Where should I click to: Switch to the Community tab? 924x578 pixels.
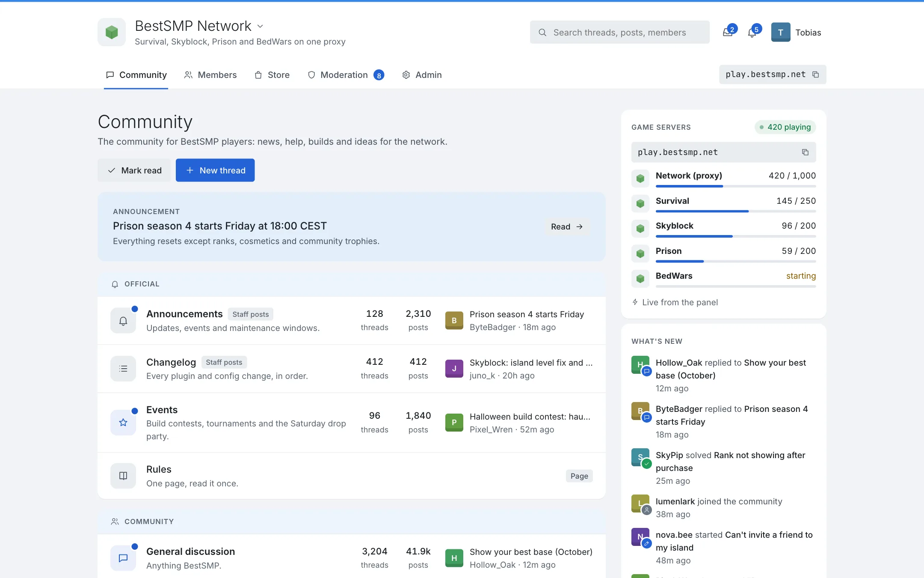pos(136,75)
